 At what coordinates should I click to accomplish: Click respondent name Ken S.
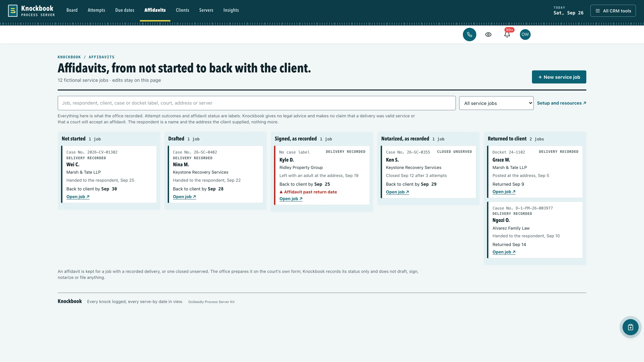tap(392, 160)
